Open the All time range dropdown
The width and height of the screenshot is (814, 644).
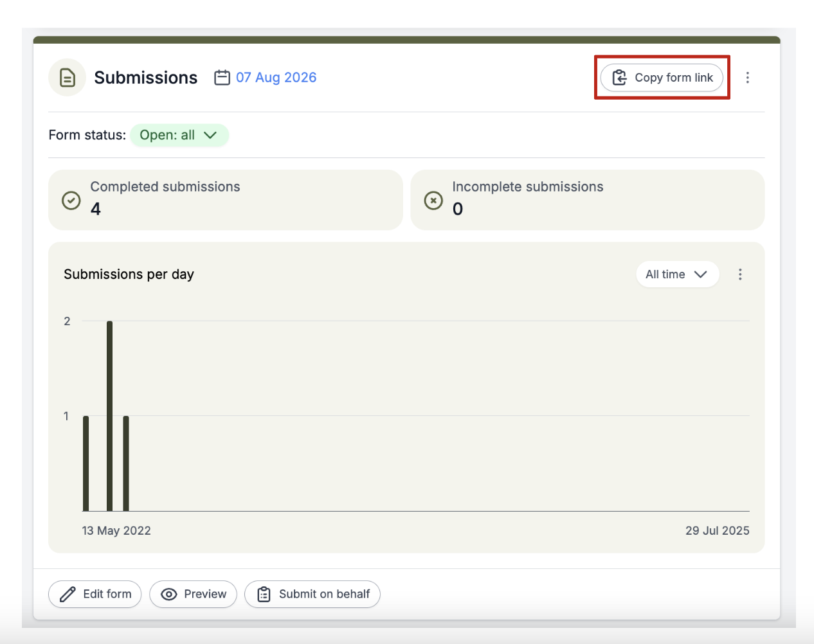point(678,274)
